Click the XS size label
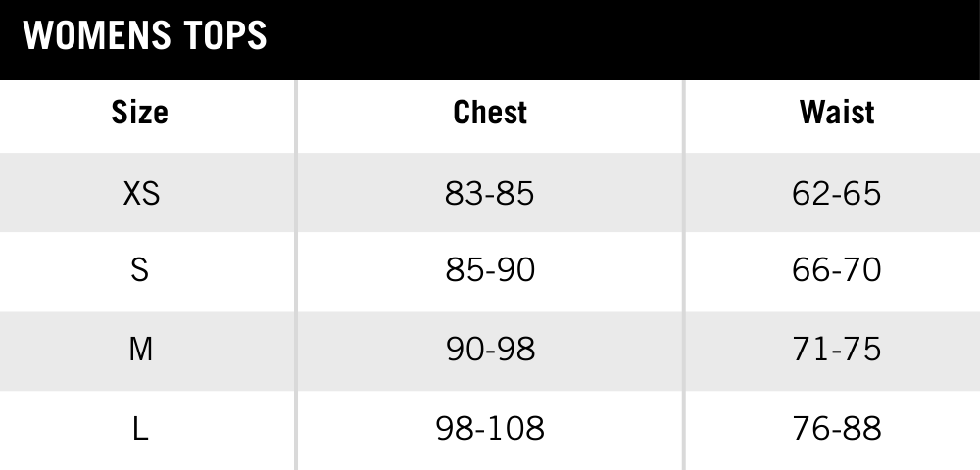 click(x=141, y=193)
